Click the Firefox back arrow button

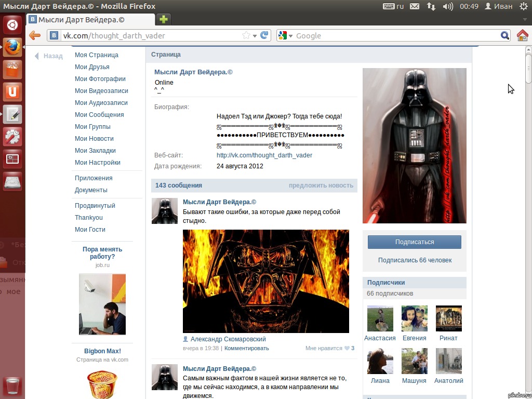tap(35, 35)
